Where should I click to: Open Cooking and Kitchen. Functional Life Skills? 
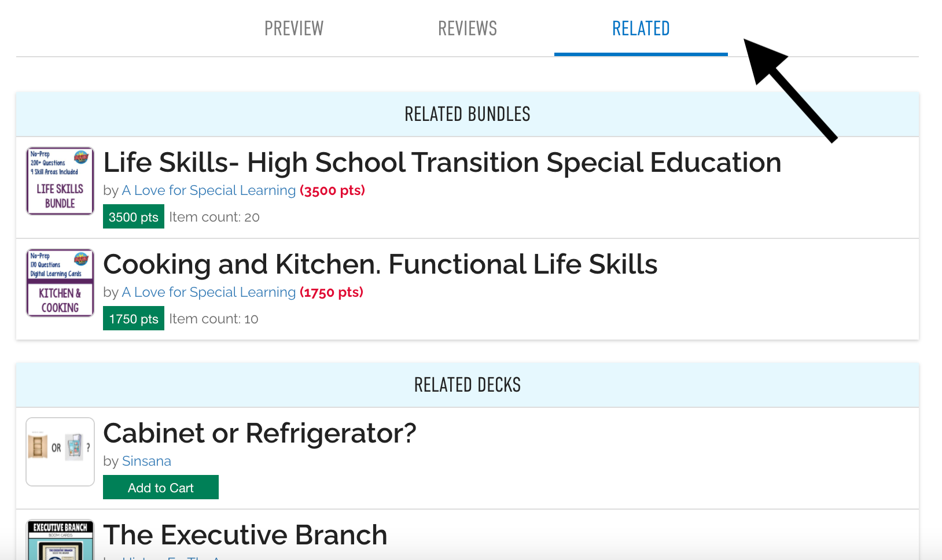tap(380, 264)
